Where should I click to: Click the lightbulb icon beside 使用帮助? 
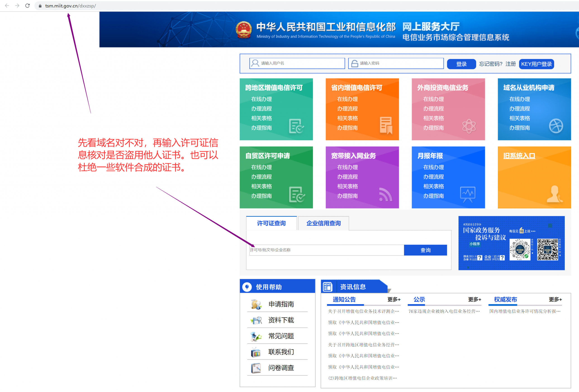click(247, 287)
